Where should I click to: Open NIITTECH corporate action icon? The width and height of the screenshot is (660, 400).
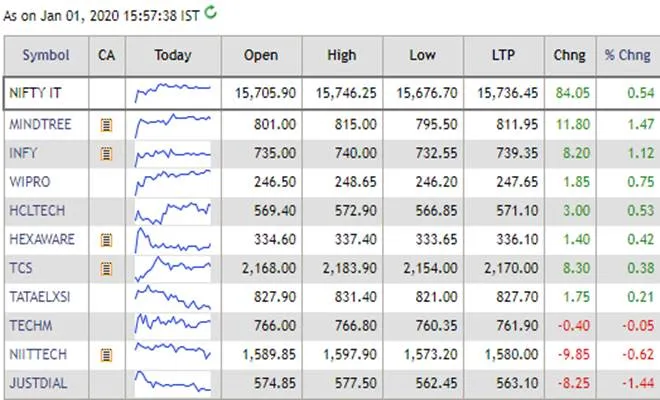tap(106, 354)
